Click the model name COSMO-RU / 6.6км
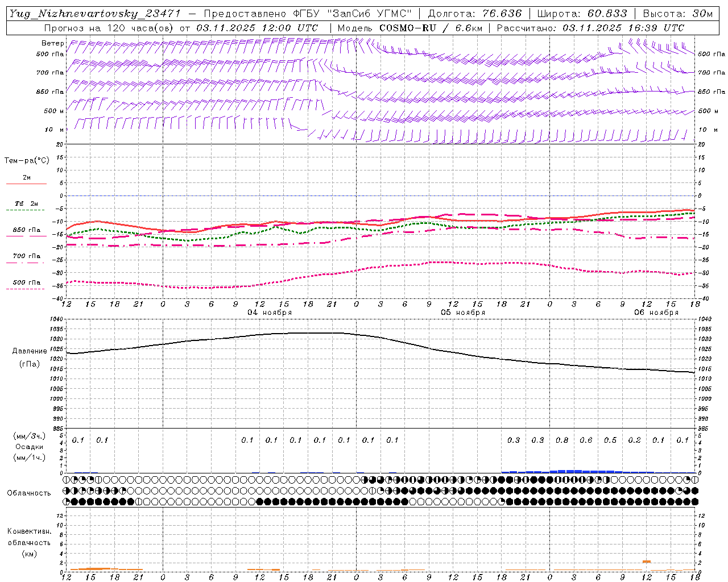 click(431, 28)
